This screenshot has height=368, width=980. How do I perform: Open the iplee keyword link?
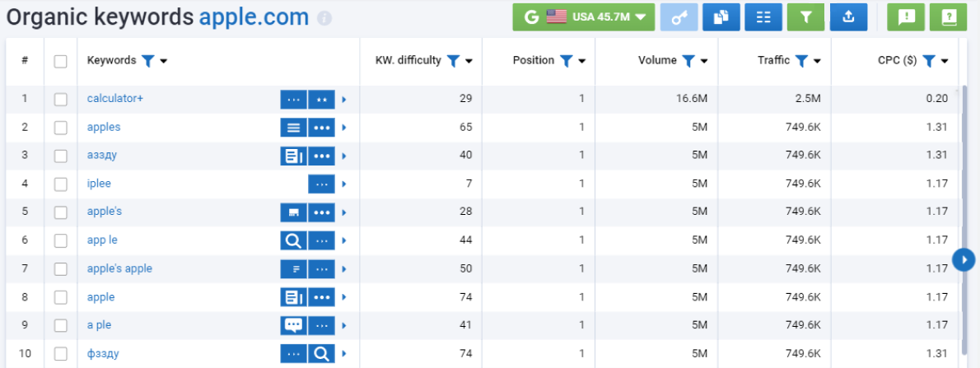point(99,184)
